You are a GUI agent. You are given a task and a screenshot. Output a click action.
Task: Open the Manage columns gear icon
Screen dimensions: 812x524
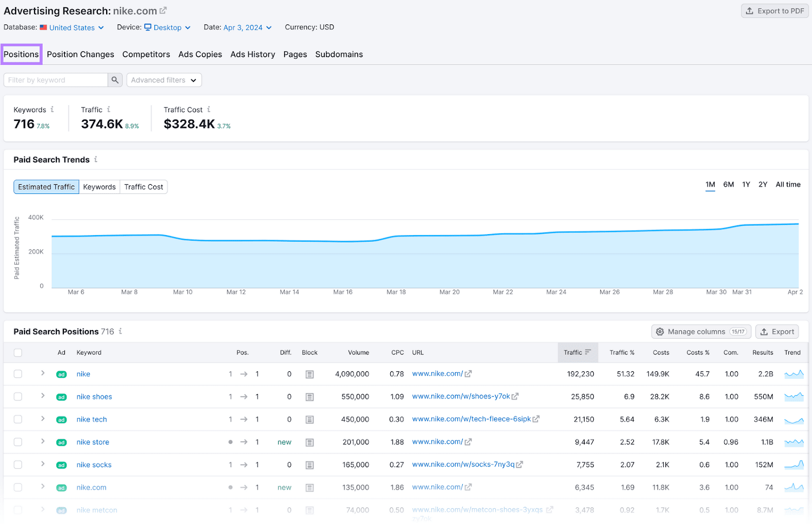tap(660, 332)
